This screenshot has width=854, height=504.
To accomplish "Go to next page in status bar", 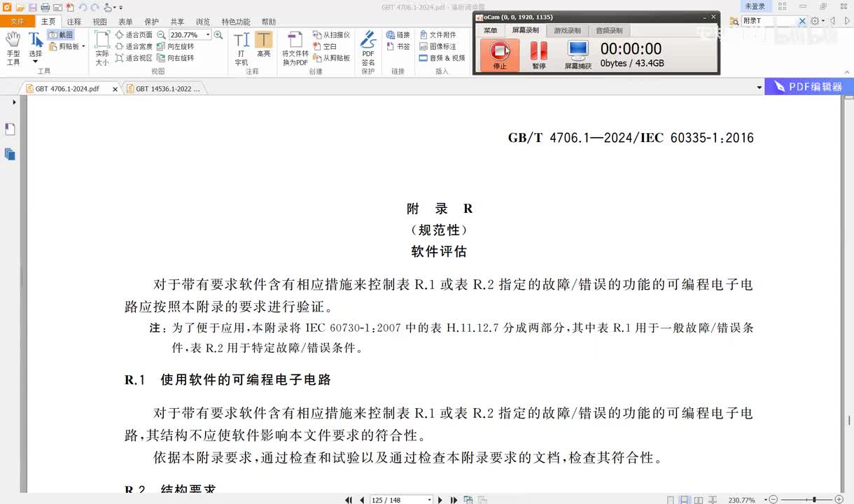I will (440, 500).
